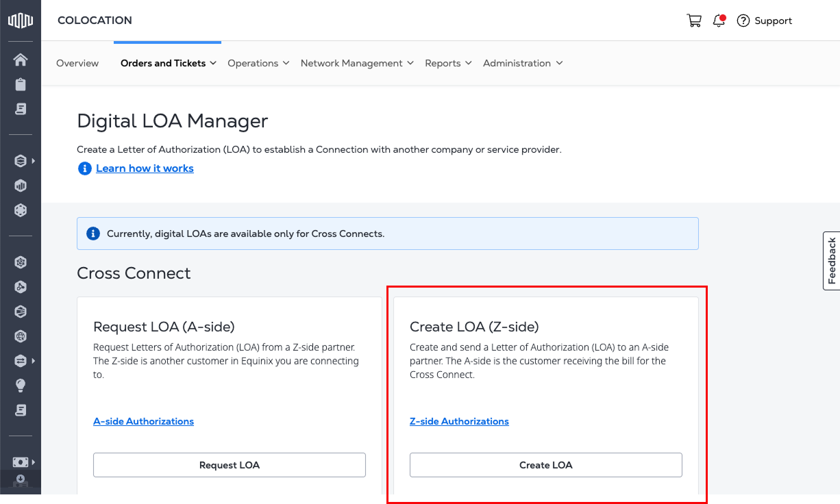Open the shopping cart
This screenshot has width=840, height=504.
click(694, 21)
